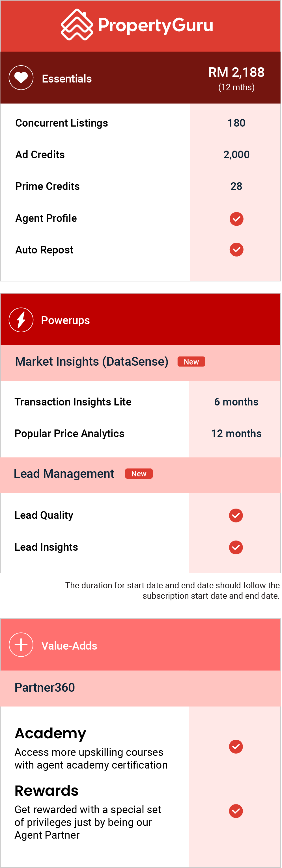Select the Essentials section header
The height and width of the screenshot is (868, 282).
pyautogui.click(x=141, y=78)
